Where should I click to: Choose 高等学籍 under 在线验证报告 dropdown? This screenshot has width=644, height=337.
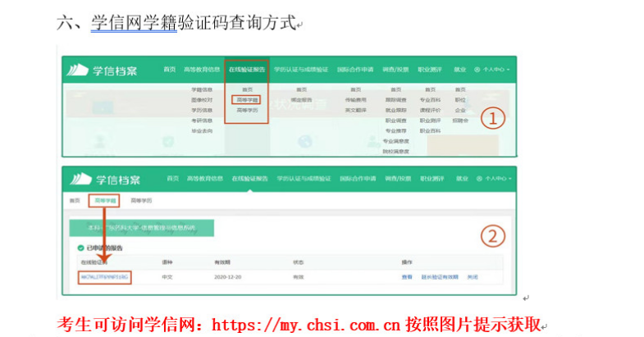point(247,100)
